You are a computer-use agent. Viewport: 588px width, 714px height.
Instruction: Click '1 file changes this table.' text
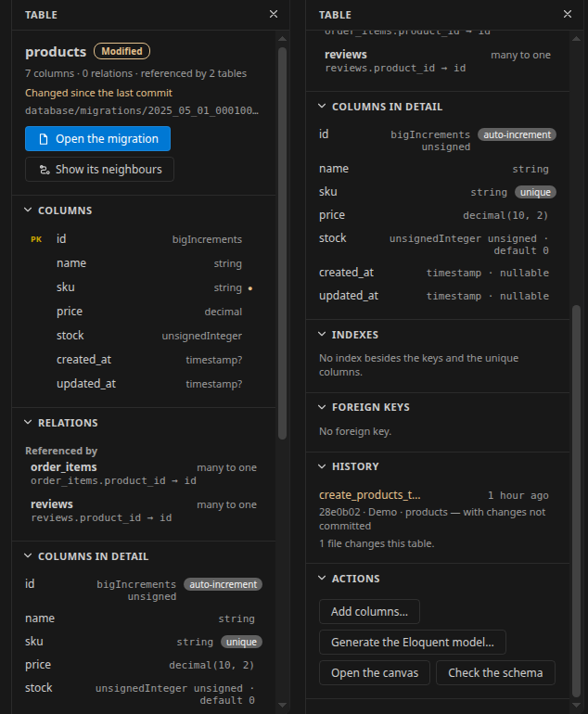(x=377, y=543)
